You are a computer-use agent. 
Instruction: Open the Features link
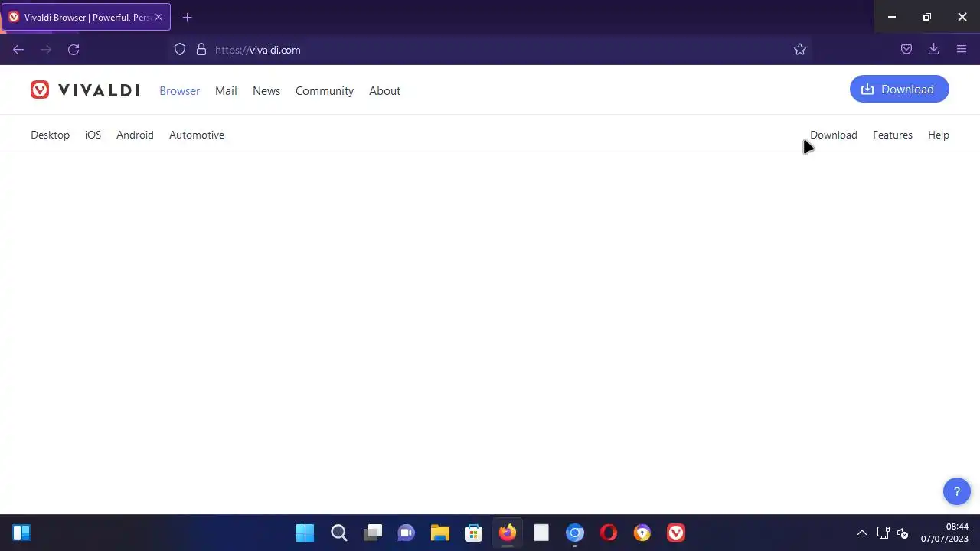pos(893,135)
